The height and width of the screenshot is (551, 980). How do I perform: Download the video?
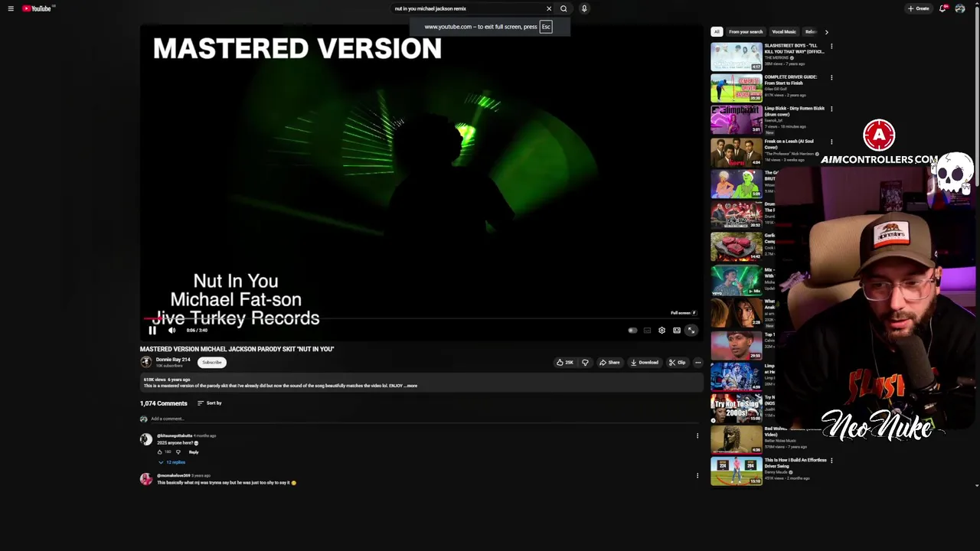645,363
